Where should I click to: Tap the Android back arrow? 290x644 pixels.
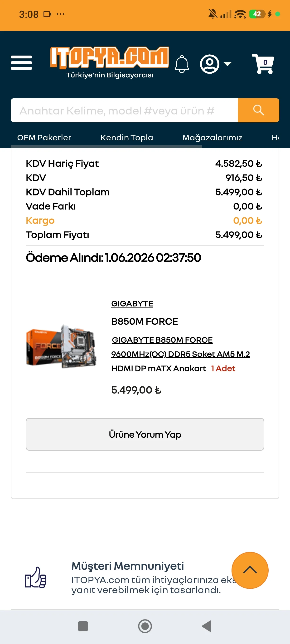pyautogui.click(x=207, y=626)
